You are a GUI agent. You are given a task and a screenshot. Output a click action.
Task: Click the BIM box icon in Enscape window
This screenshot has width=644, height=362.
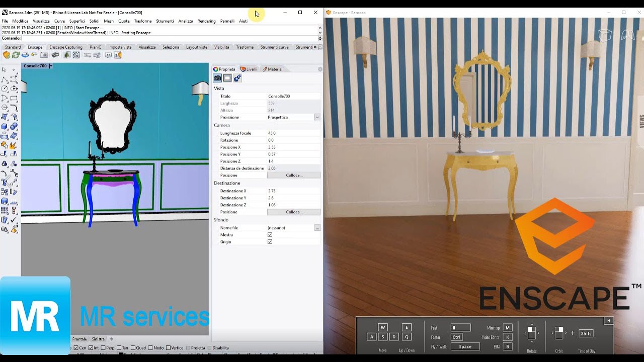pos(605,35)
